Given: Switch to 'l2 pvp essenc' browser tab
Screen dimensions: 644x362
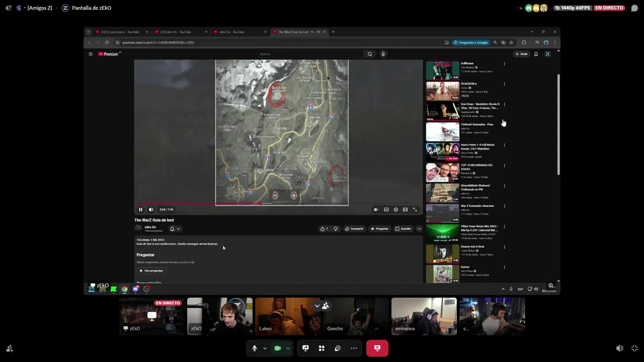Looking at the screenshot, I should coord(121,32).
